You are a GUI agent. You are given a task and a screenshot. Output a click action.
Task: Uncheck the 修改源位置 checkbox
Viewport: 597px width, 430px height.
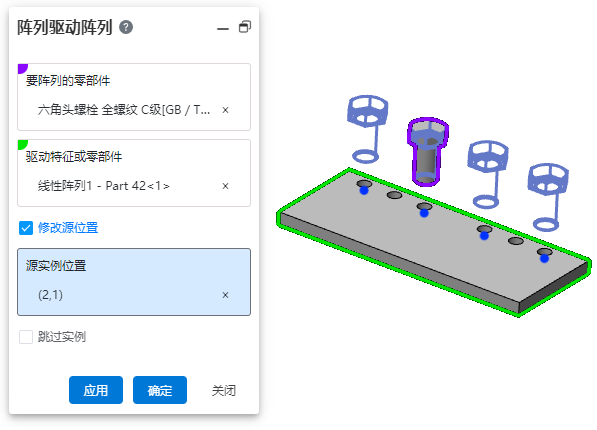[x=26, y=228]
